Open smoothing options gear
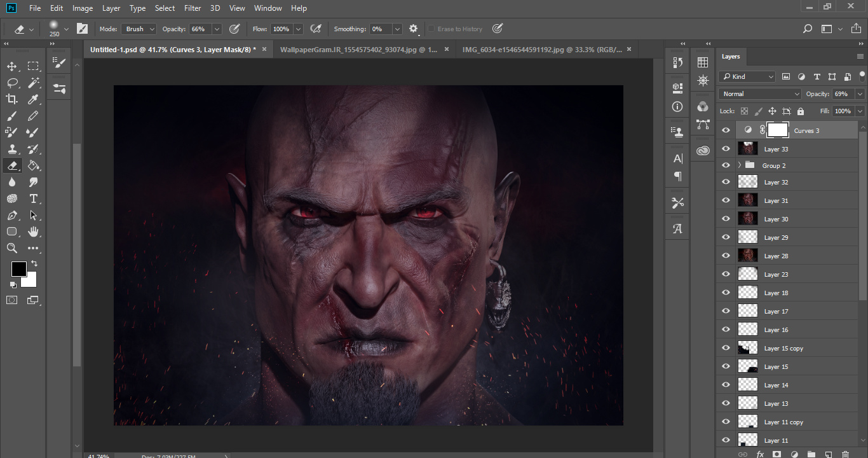Image resolution: width=868 pixels, height=458 pixels. click(414, 29)
